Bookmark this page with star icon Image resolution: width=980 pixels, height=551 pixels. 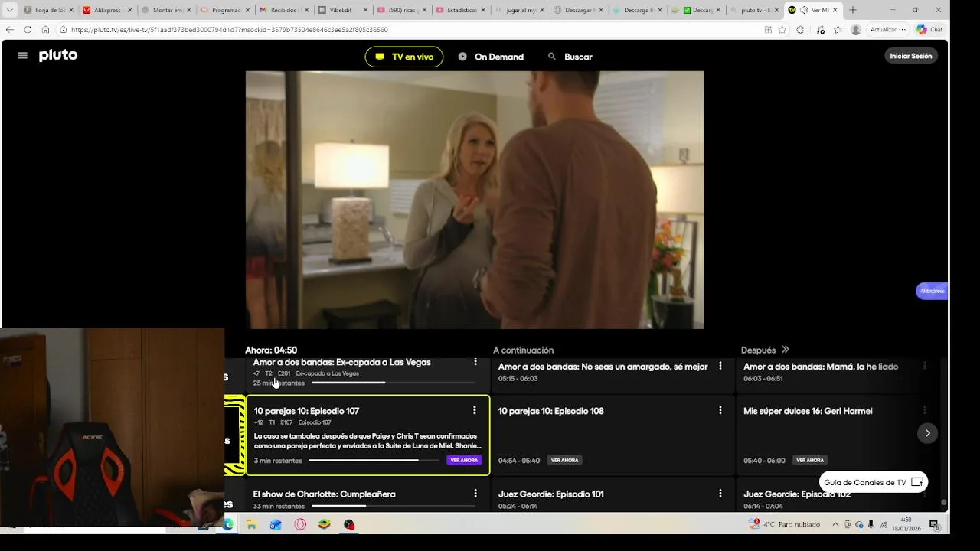coord(782,30)
